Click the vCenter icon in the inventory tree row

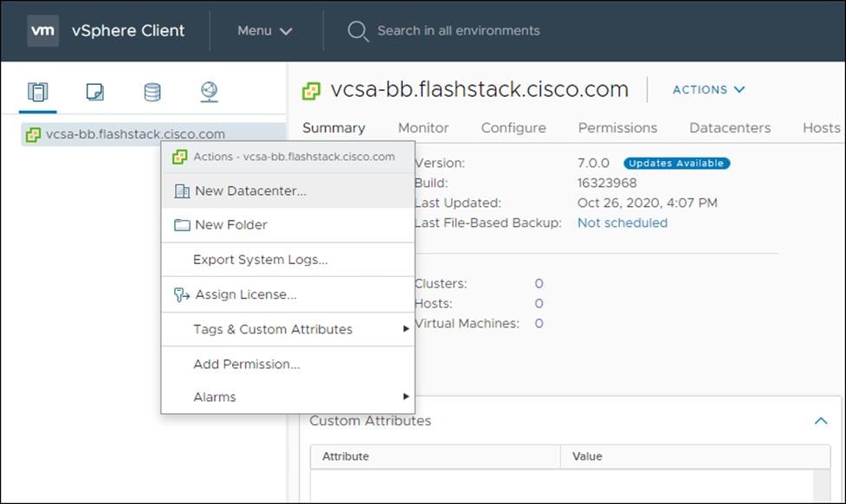coord(33,134)
